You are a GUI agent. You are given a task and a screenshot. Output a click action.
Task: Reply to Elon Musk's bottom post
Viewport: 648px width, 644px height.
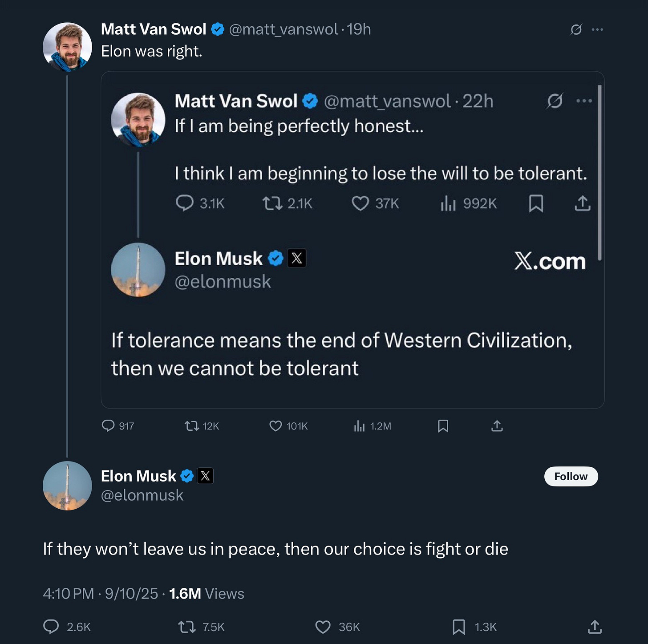click(51, 627)
